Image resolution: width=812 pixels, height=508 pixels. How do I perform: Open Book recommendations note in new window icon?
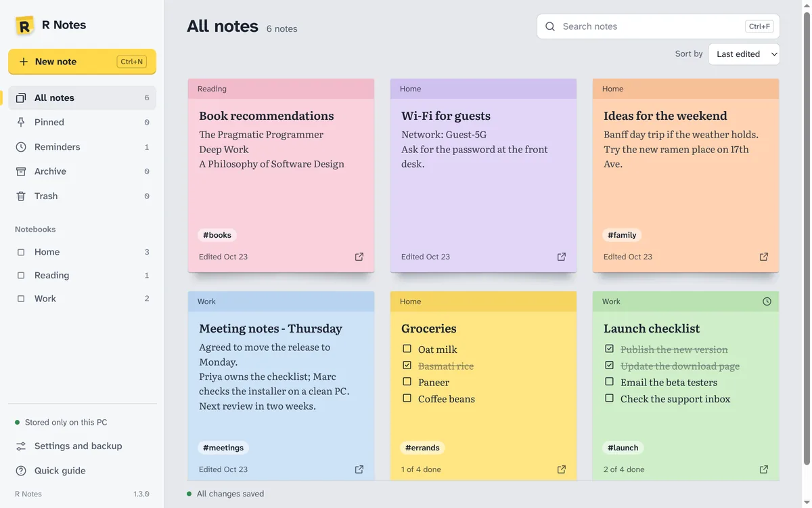(359, 257)
